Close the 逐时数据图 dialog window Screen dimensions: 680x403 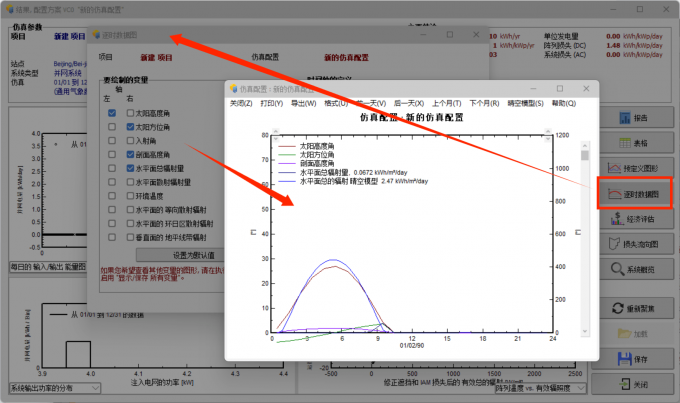476,35
